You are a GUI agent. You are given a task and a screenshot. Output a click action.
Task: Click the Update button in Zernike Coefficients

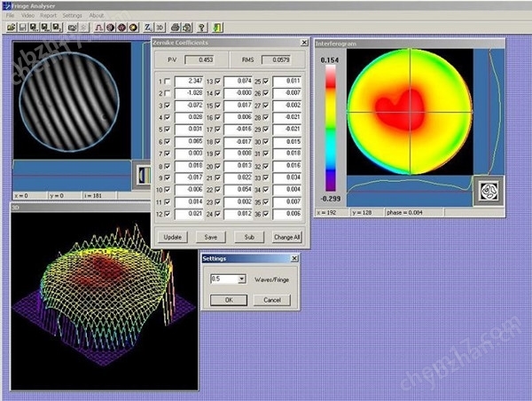coord(173,237)
